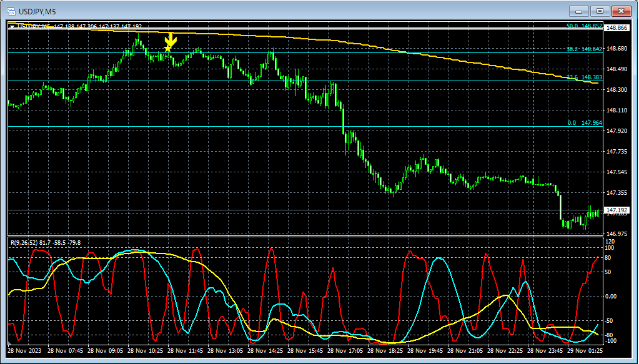The height and width of the screenshot is (364, 639).
Task: Click the 28 Nov 10:25 time label
Action: [x=145, y=350]
